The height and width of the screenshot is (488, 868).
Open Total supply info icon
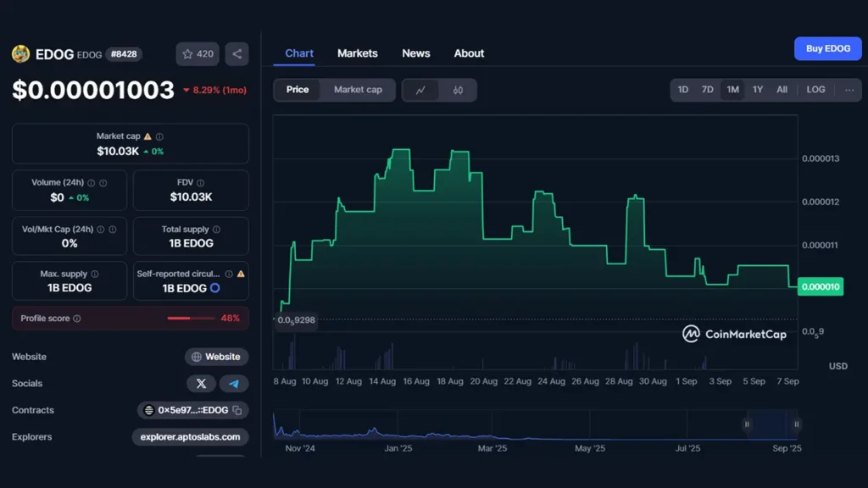click(x=216, y=229)
